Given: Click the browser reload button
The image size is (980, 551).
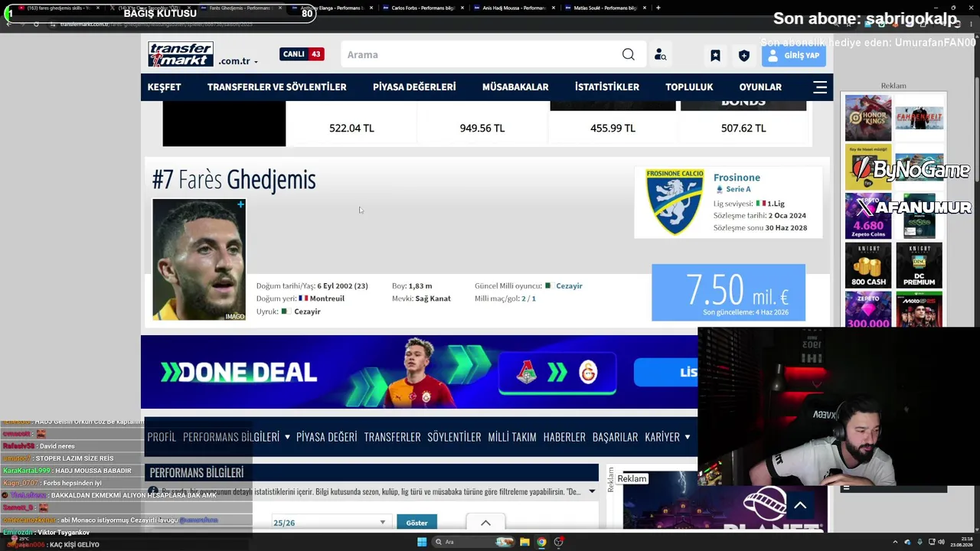Looking at the screenshot, I should [36, 24].
